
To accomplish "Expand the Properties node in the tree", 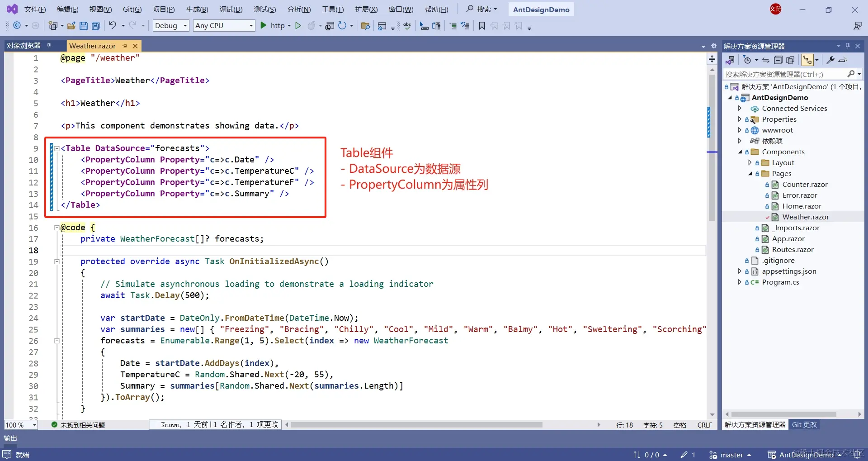I will tap(740, 119).
